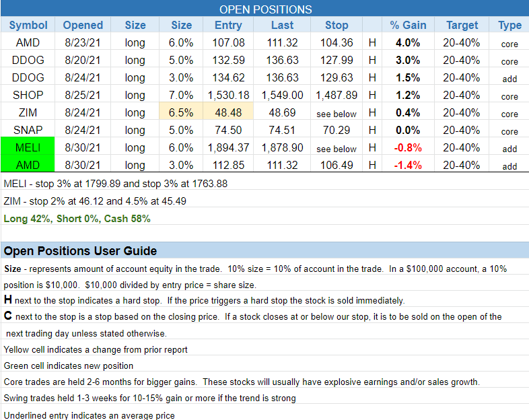Click Open Positions User Guide heading

80,251
